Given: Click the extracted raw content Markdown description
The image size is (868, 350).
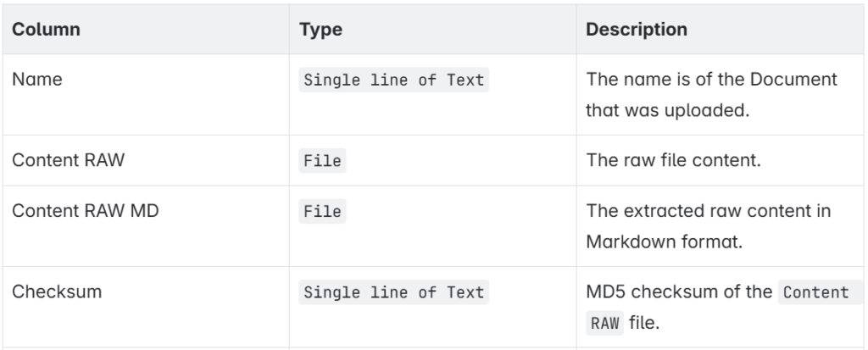Looking at the screenshot, I should coord(709,226).
